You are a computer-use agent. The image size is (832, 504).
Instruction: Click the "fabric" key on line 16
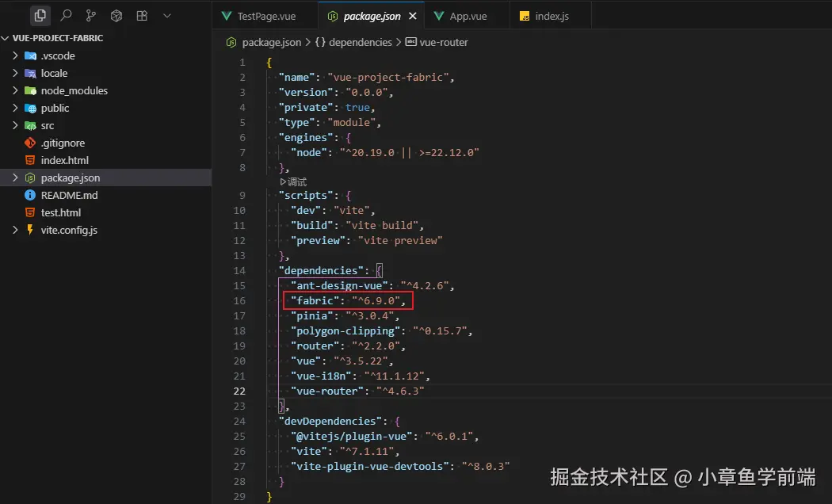(x=315, y=301)
